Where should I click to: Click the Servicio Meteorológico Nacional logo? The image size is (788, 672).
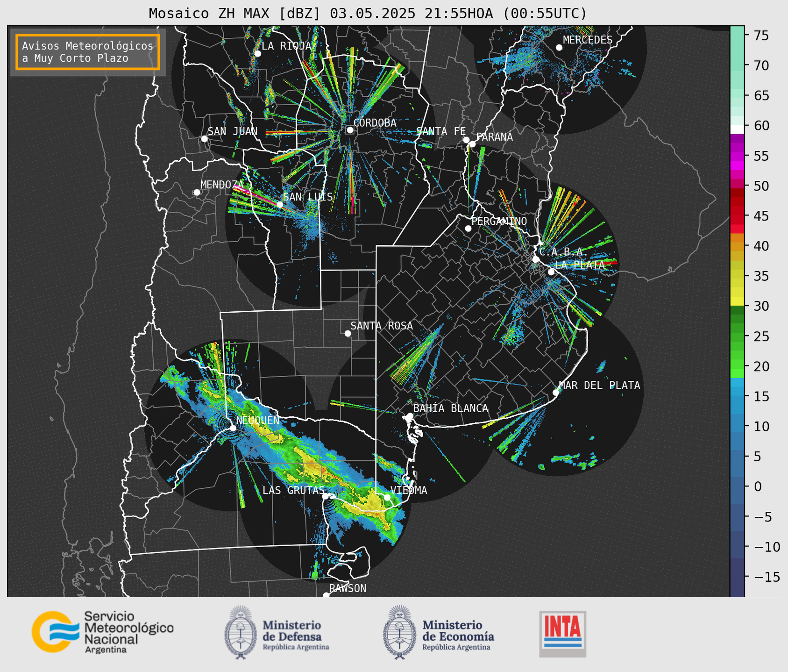pos(103,632)
